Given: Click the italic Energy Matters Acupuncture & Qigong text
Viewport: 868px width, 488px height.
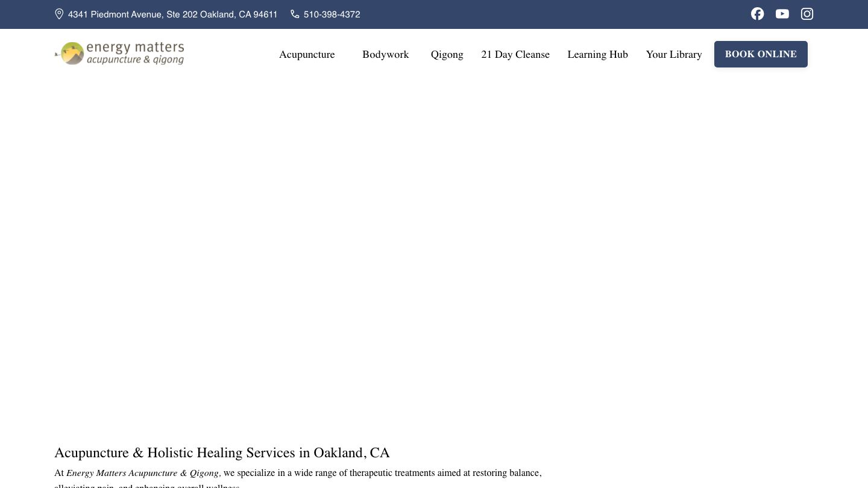Looking at the screenshot, I should click(x=142, y=473).
